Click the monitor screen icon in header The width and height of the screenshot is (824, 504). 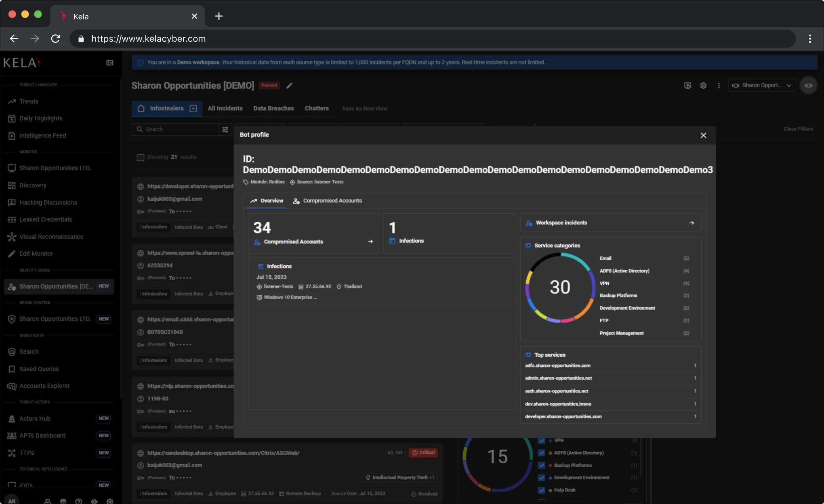687,86
